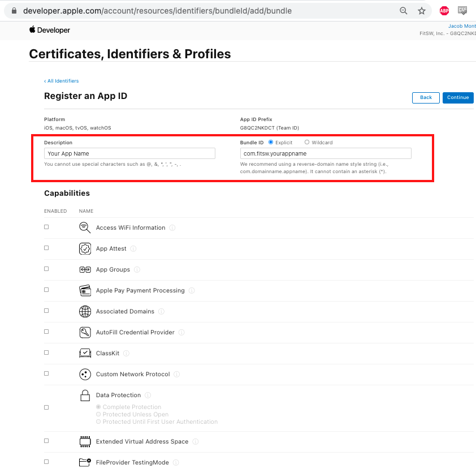Click the Data Protection padlock icon

pos(85,395)
